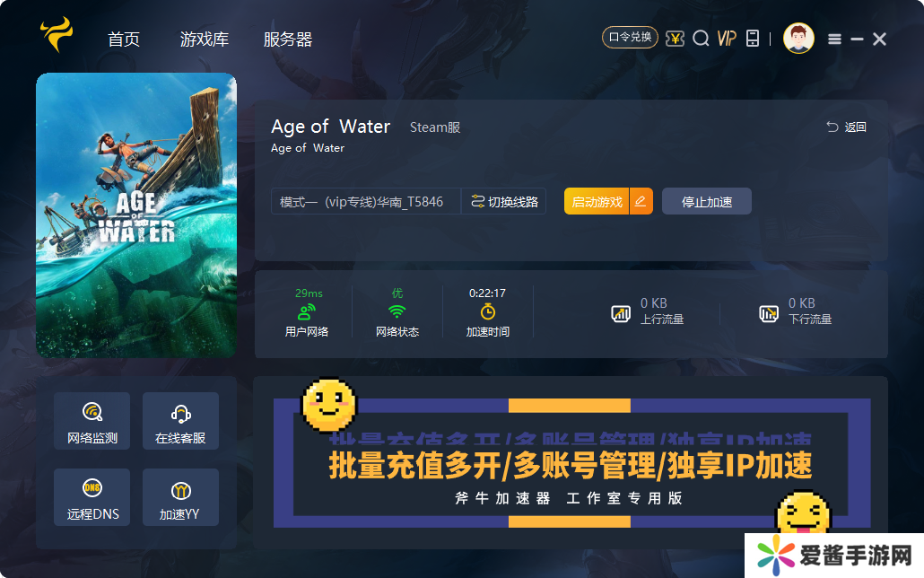This screenshot has width=924, height=578.
Task: Open the 服务器 servers tab
Action: click(x=288, y=39)
